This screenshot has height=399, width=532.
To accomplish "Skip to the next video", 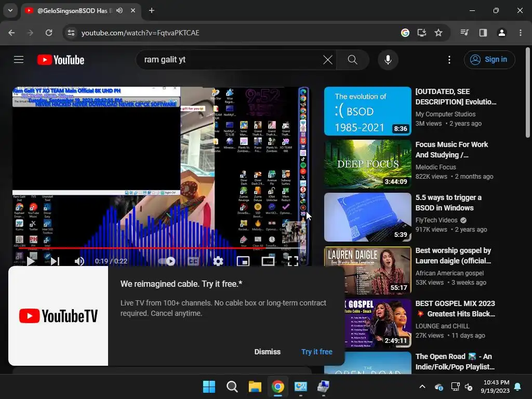I will 55,261.
